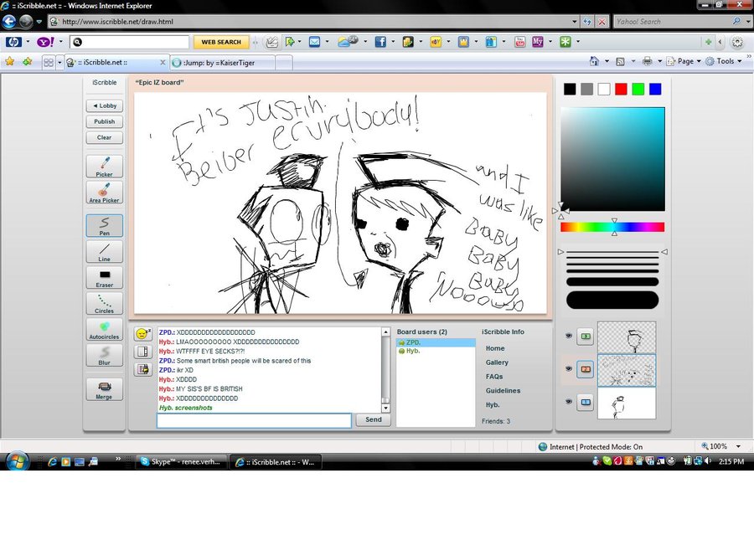
Task: Click the Merge layers icon
Action: tap(105, 389)
